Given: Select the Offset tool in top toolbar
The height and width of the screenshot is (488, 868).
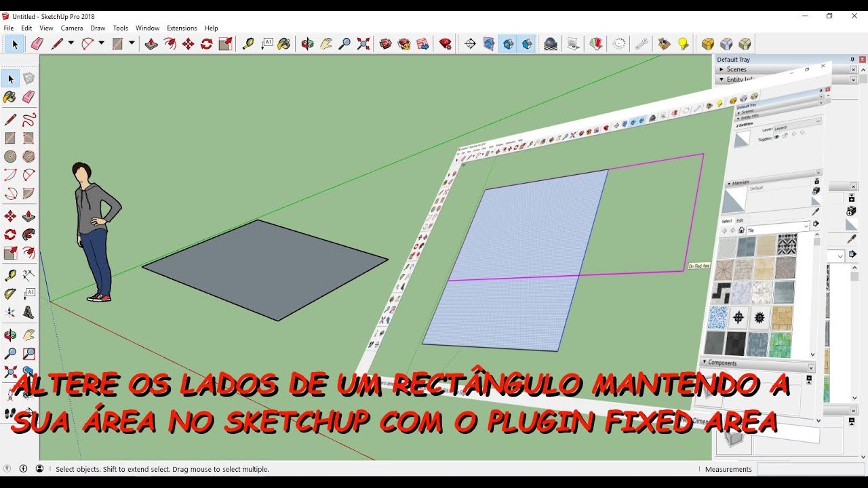Looking at the screenshot, I should pyautogui.click(x=170, y=44).
